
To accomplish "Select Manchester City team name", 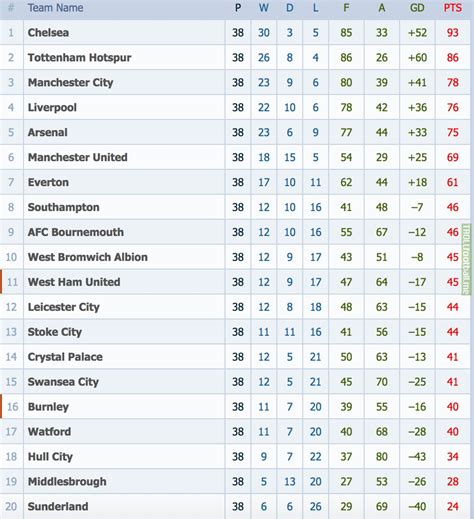I will (70, 83).
